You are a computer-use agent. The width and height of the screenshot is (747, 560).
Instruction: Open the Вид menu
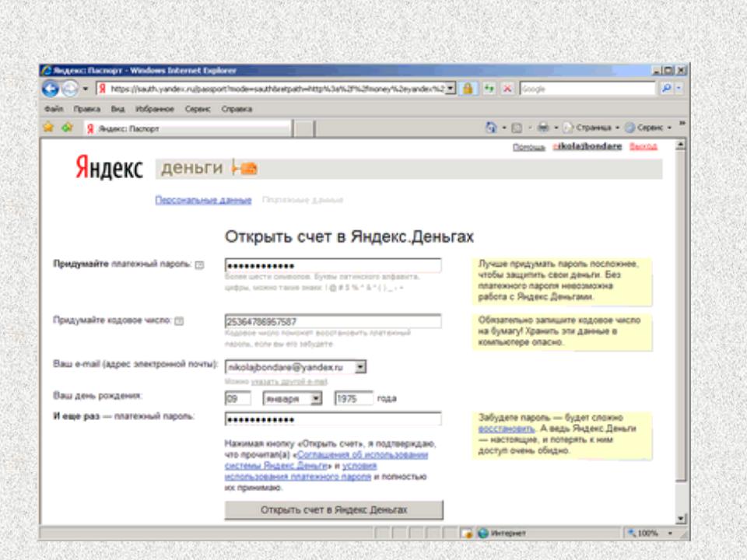click(117, 109)
